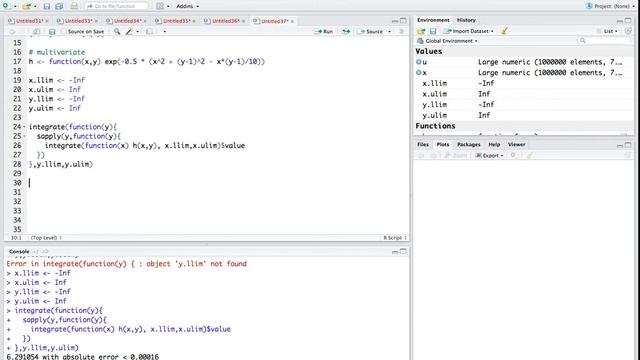640x360 pixels.
Task: Expand variable u in Environment
Action: pos(418,62)
